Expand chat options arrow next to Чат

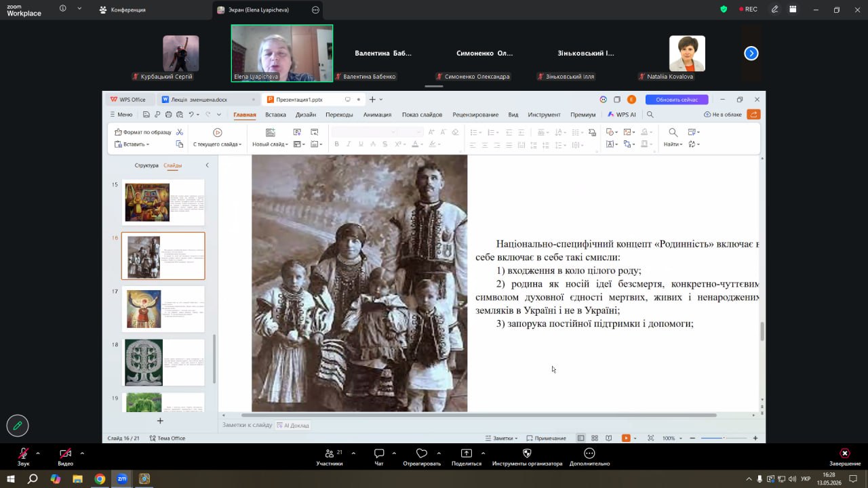394,453
